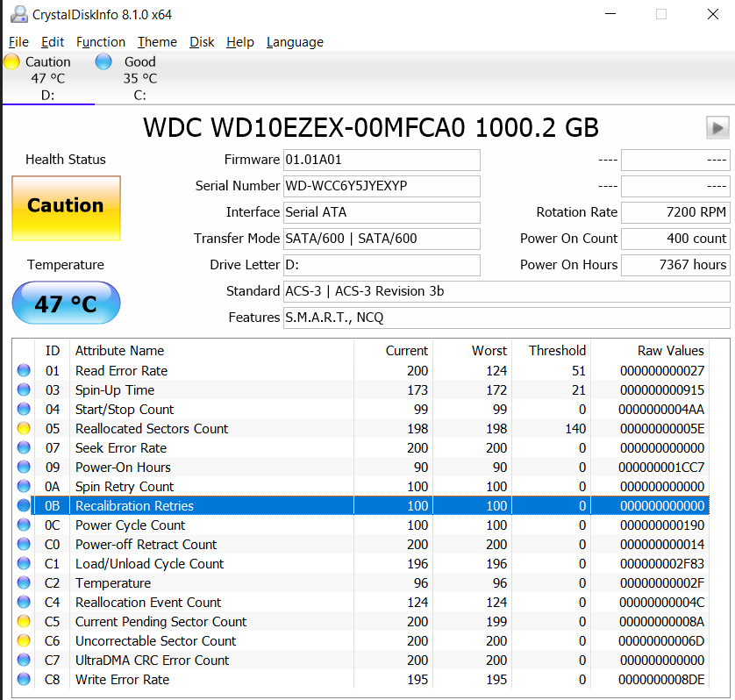Click the blue status dot for Power-On Hours
This screenshot has height=700, width=735.
coord(24,467)
